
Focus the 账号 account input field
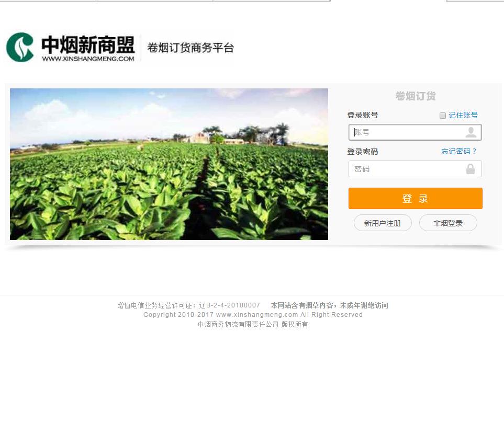tap(415, 132)
